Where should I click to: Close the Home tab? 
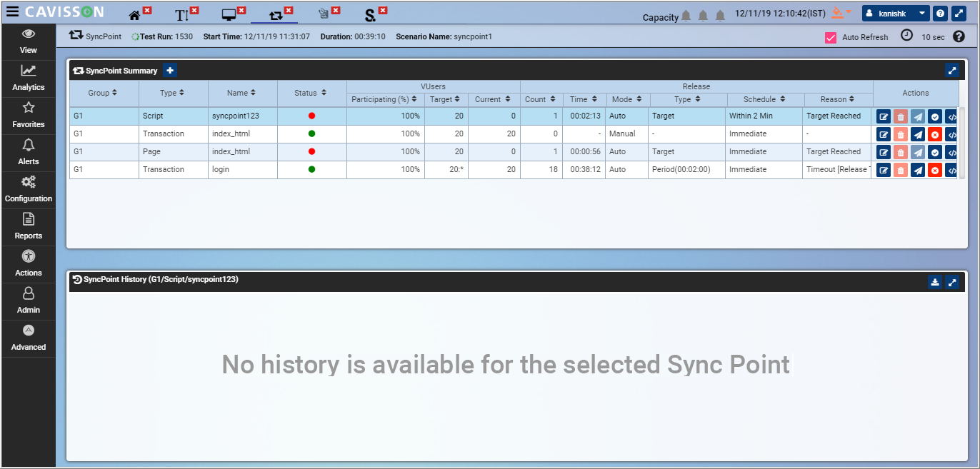click(147, 11)
